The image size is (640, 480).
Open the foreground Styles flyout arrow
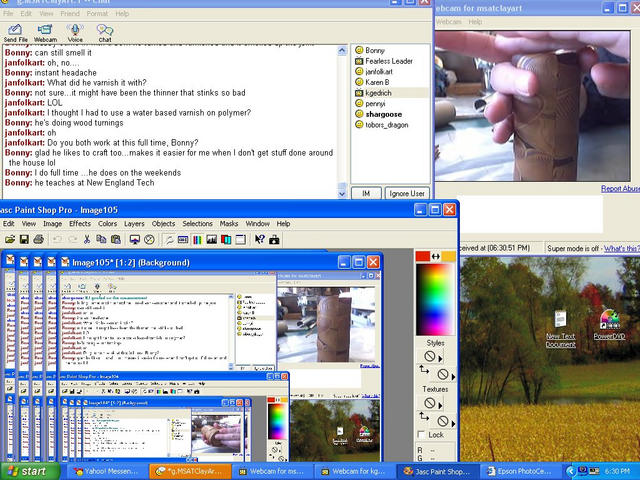tap(440, 359)
